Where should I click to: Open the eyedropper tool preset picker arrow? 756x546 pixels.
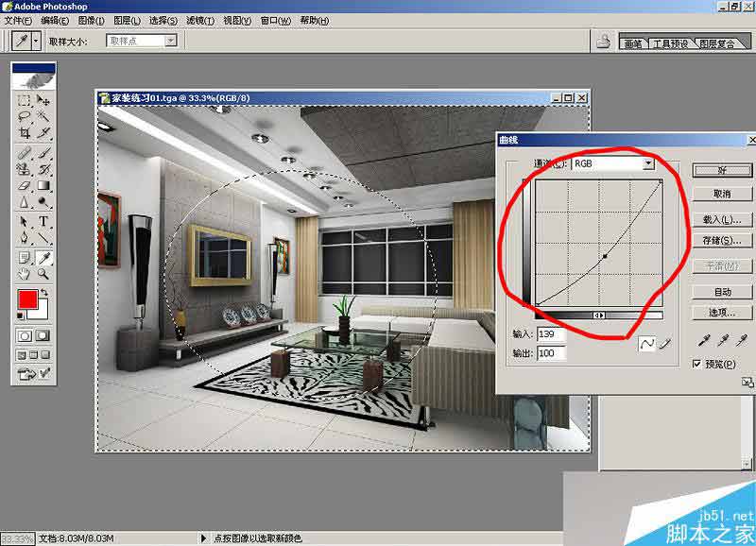[x=36, y=42]
